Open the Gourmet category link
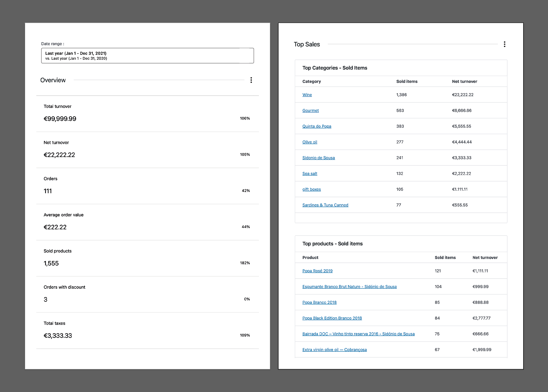The height and width of the screenshot is (392, 548). (x=311, y=110)
